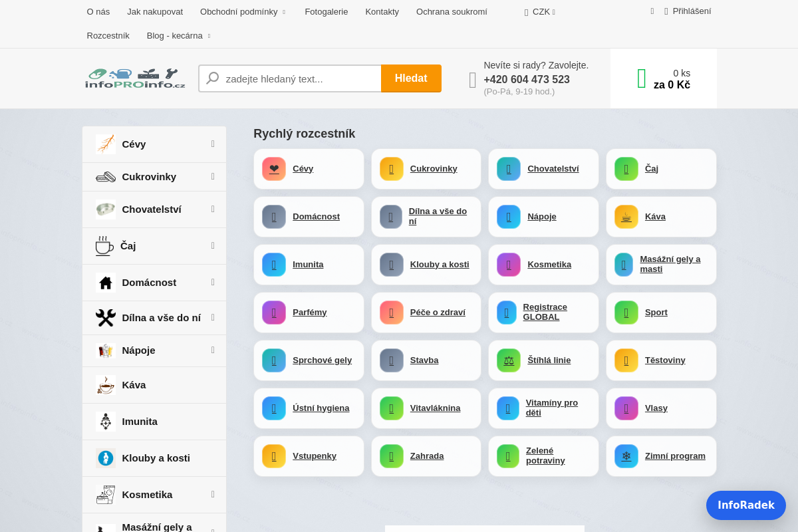Open the Stavba tile link
The height and width of the screenshot is (532, 798).
(x=424, y=360)
